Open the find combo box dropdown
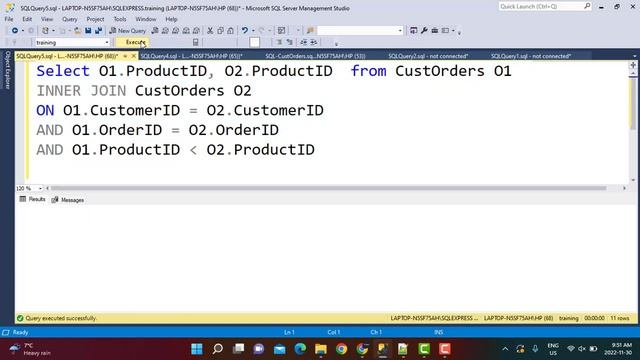The image size is (640, 360). (x=400, y=31)
